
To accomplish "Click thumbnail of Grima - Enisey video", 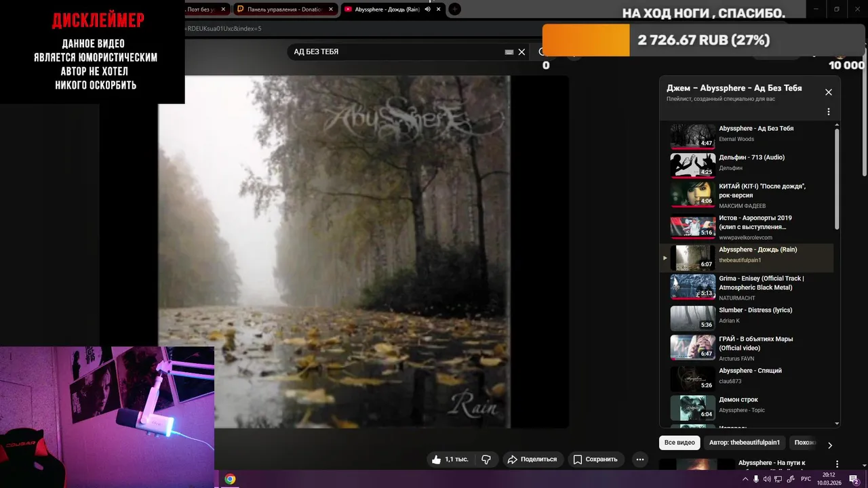I will tap(693, 287).
